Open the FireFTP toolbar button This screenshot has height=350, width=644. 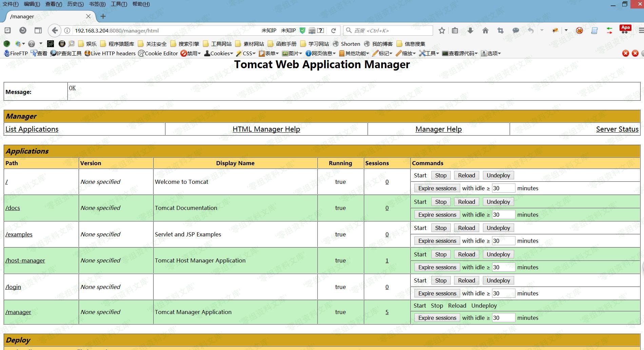16,53
